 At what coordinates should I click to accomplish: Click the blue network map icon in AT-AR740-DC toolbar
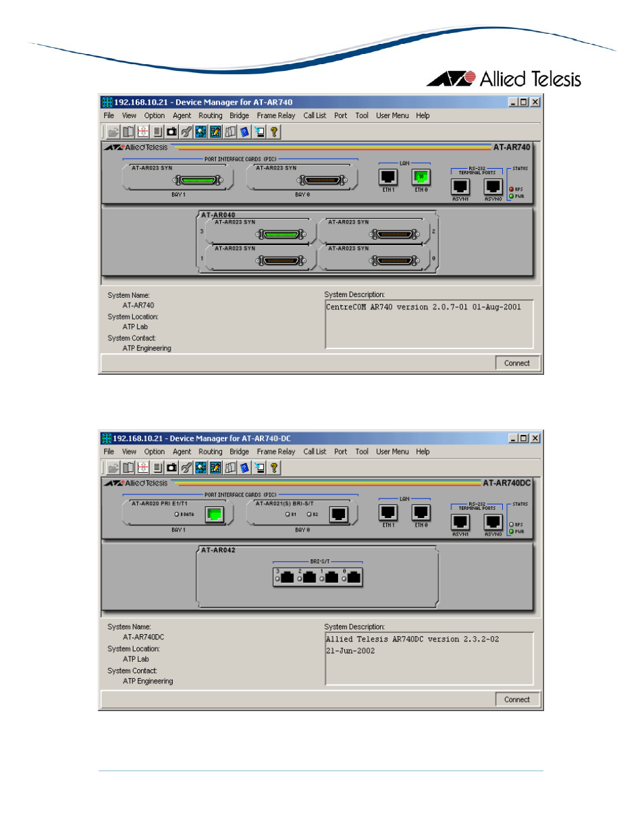tap(201, 467)
